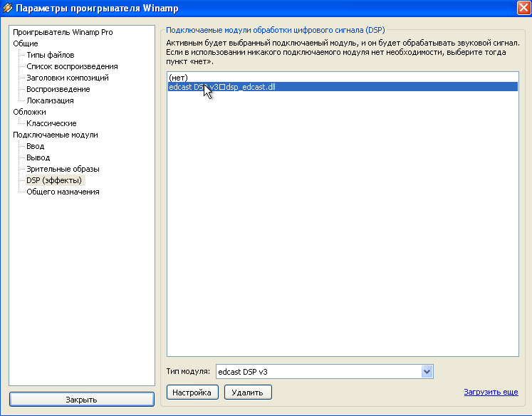Open the Общие category
The height and width of the screenshot is (416, 532).
coord(26,43)
